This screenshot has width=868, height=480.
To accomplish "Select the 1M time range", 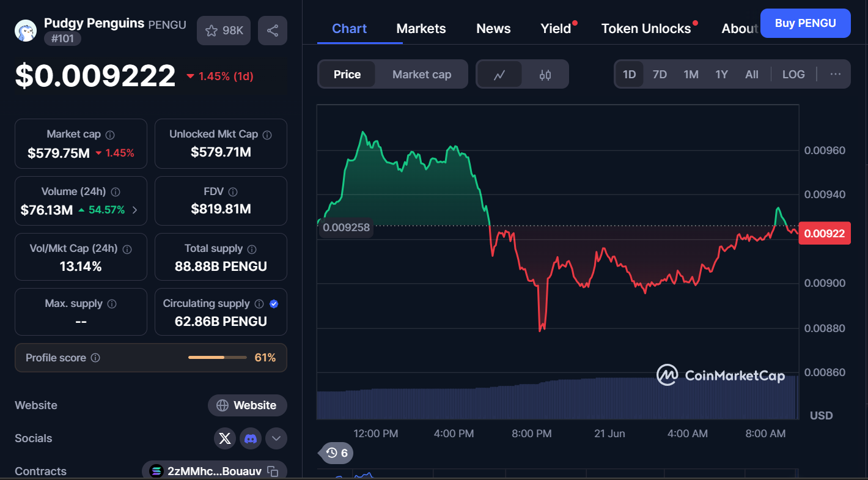I will 691,75.
